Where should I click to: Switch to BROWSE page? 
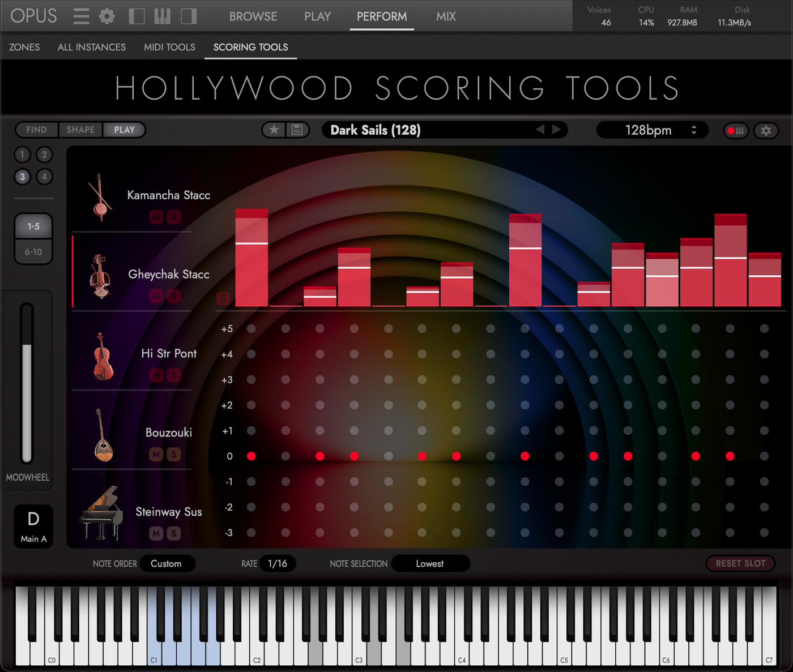253,16
